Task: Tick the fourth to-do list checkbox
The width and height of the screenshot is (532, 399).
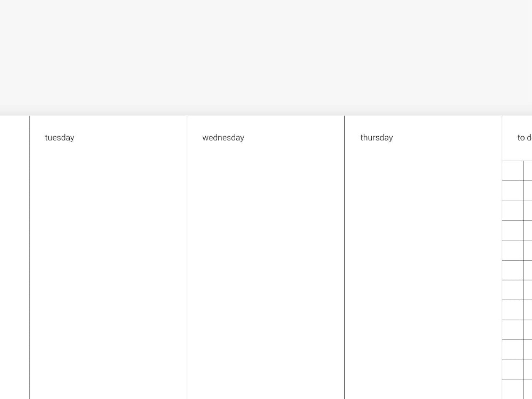Action: [x=513, y=230]
